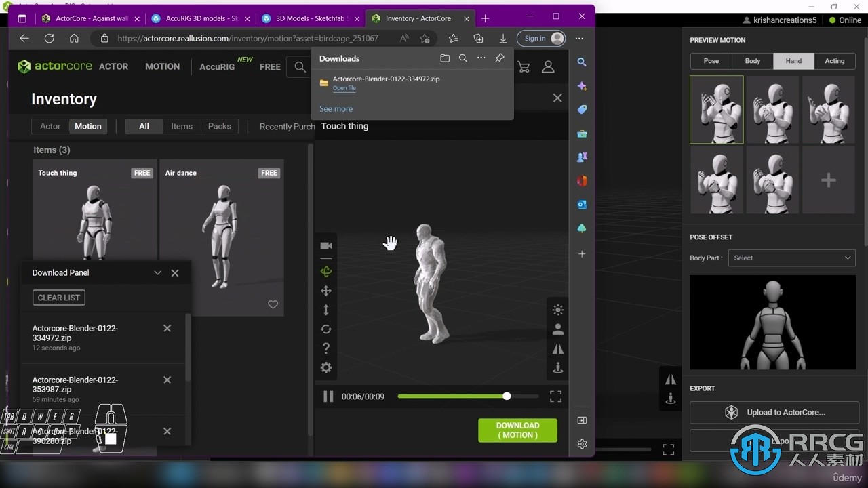Open the AccuRIG menu item

pyautogui.click(x=217, y=66)
